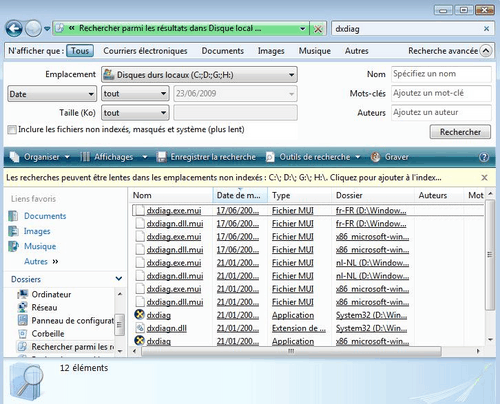Open the Musique favorite link
Screen dimensions: 500x404
pos(40,246)
